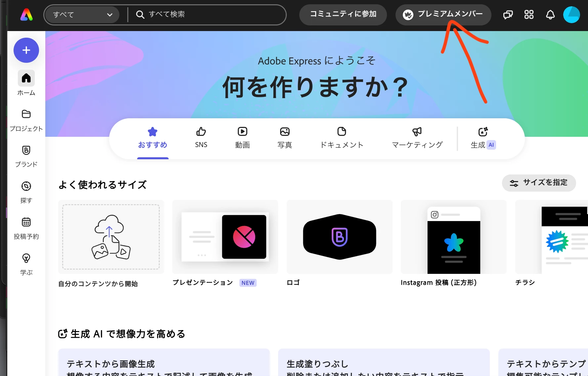Select the マーケティング tab
The image size is (588, 376).
417,138
